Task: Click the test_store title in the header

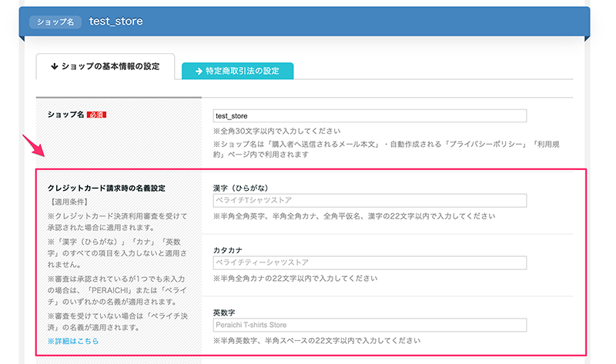Action: click(x=115, y=22)
